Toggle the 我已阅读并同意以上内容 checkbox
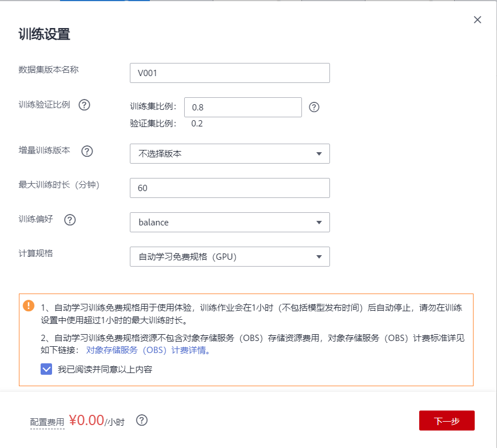The width and height of the screenshot is (497, 448). point(46,369)
